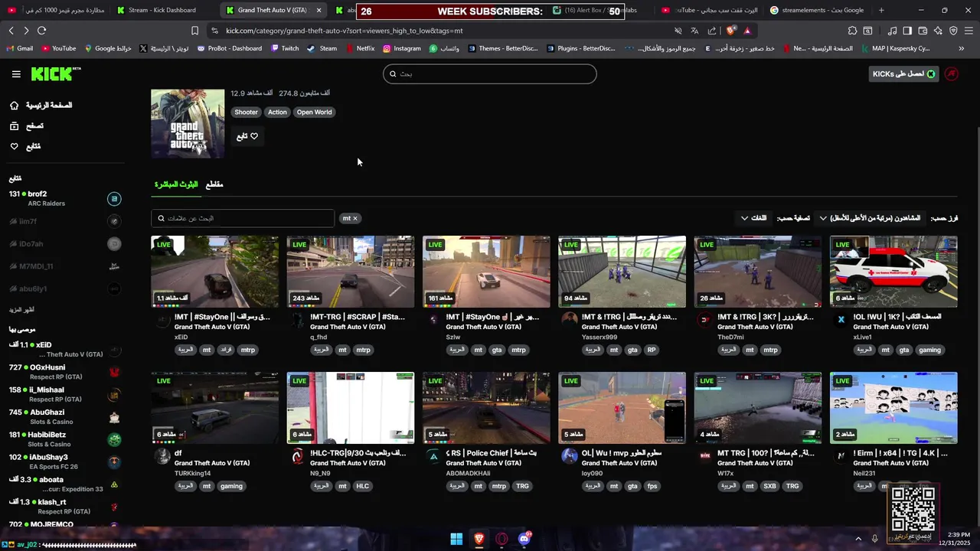Open the Browse (تصفح) sidebar item

coord(26,126)
